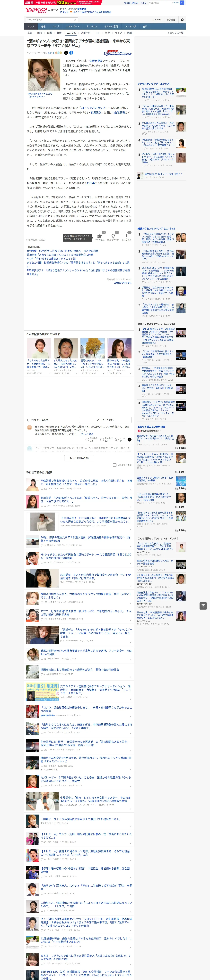React with 新しい視点 exclamation icon
The width and height of the screenshot is (210, 980).
(127, 236)
